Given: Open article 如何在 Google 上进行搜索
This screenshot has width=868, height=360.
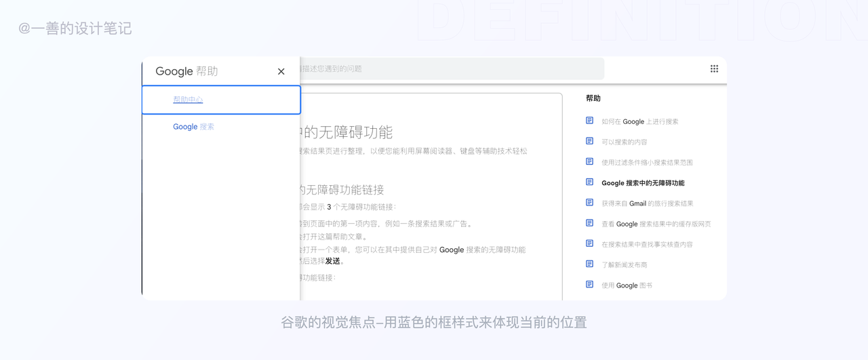Looking at the screenshot, I should pyautogui.click(x=639, y=122).
